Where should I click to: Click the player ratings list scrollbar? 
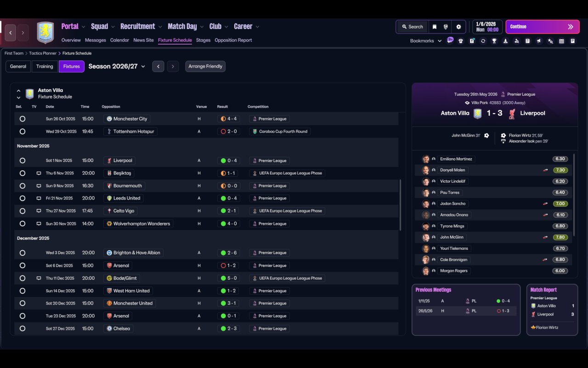[574, 195]
